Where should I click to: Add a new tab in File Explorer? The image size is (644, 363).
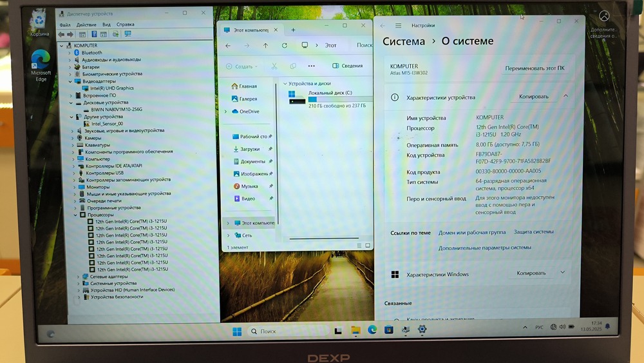(293, 30)
